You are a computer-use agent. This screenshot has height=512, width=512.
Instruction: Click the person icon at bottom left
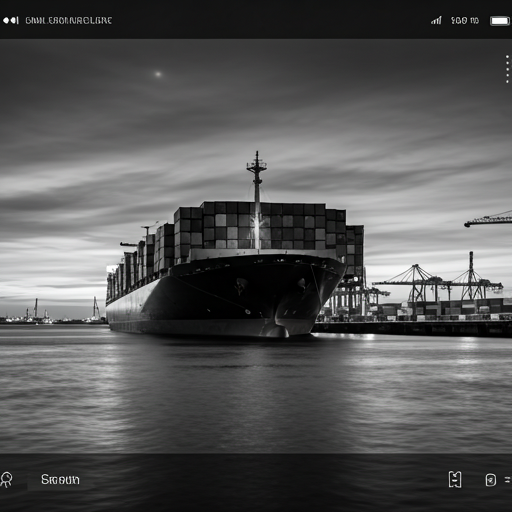[6, 480]
